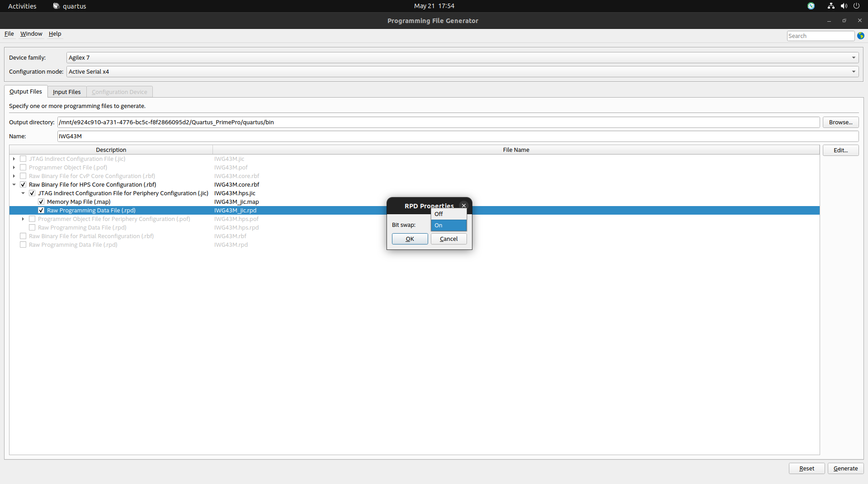Collapse JTAG Indirect Configuration for Periphery row

(x=23, y=193)
